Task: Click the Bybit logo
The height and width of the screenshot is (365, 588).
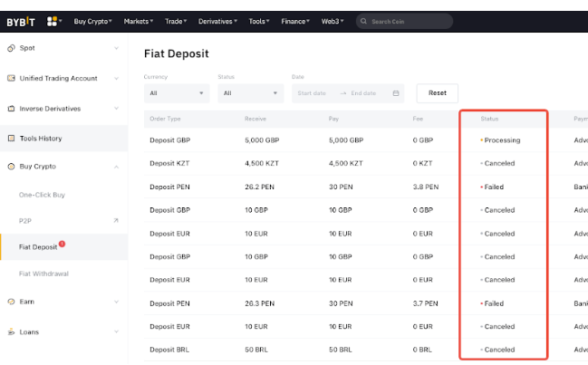Action: [21, 20]
